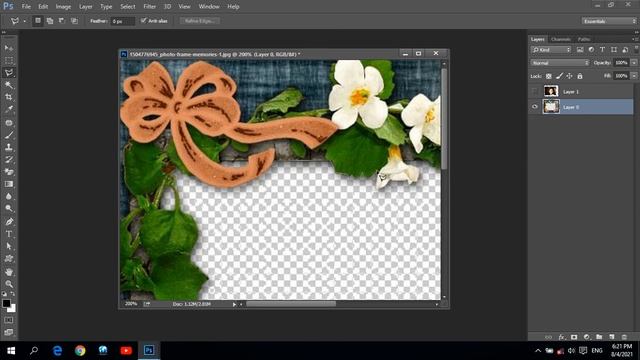Create a new group folder icon
The height and width of the screenshot is (360, 640).
point(599,337)
